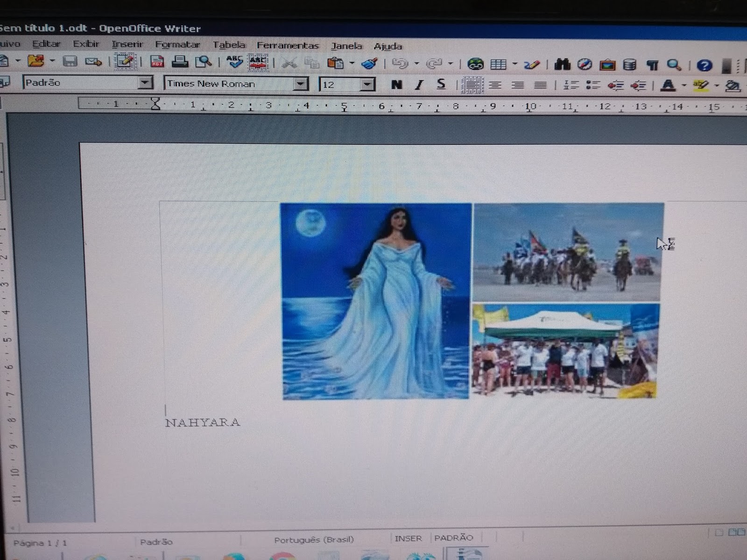Click Português (Brasil) language in status bar
This screenshot has height=560, width=747.
(x=314, y=540)
